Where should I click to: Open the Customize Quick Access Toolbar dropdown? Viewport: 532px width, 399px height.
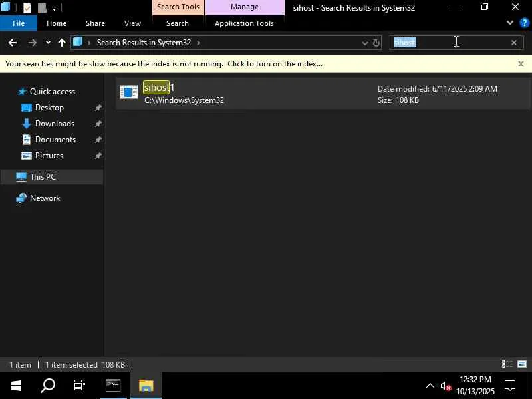(x=55, y=8)
